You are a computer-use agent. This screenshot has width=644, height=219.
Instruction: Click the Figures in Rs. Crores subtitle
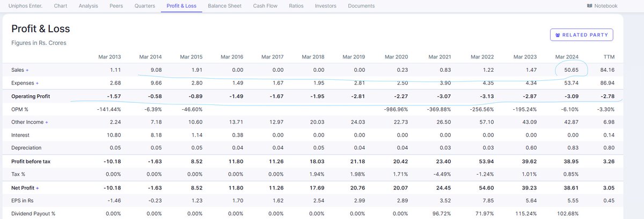tap(39, 42)
